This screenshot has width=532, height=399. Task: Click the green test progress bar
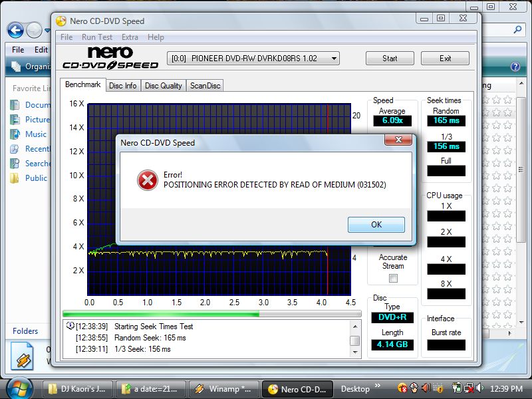212,314
